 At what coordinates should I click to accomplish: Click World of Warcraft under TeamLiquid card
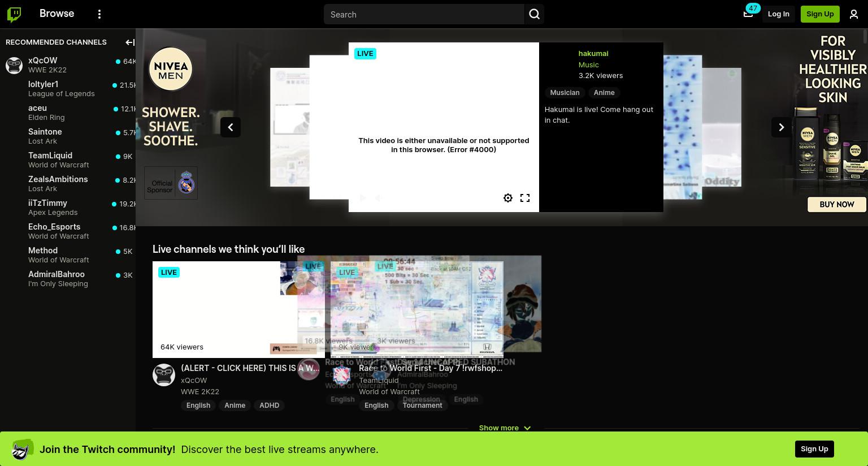click(x=389, y=391)
